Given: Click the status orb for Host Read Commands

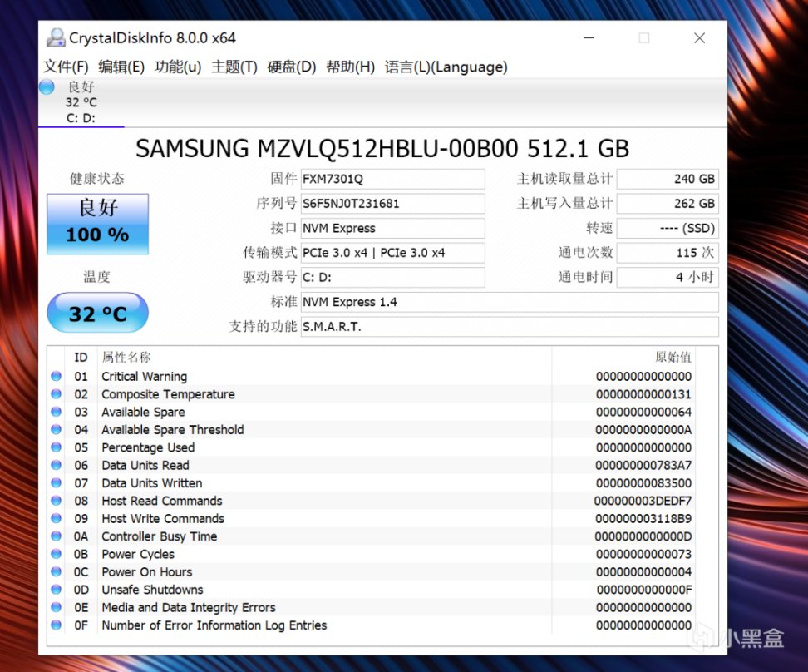Looking at the screenshot, I should (57, 501).
